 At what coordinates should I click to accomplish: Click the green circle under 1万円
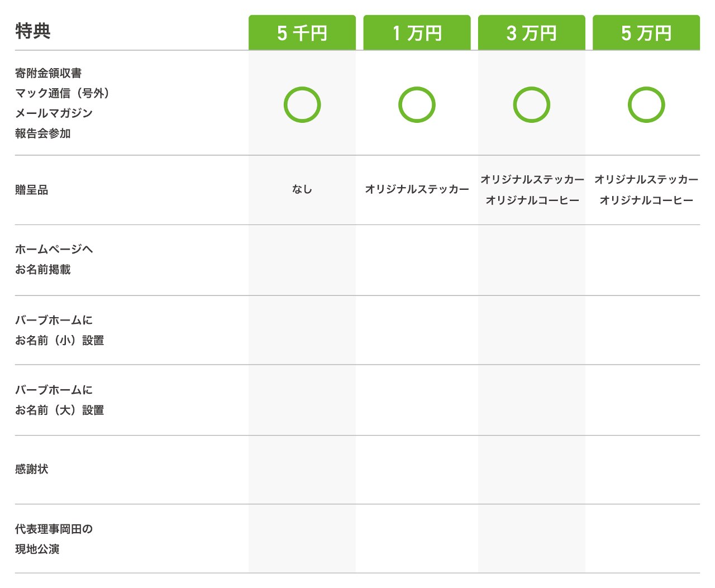click(x=417, y=104)
